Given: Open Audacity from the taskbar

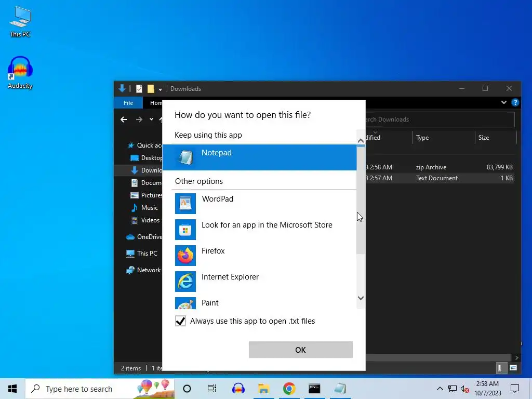Looking at the screenshot, I should [x=238, y=389].
